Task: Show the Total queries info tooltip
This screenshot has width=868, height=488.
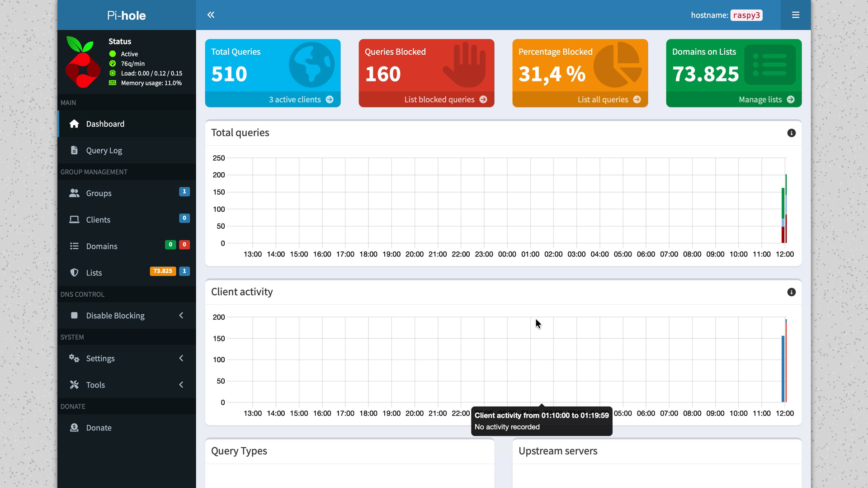Action: click(791, 133)
